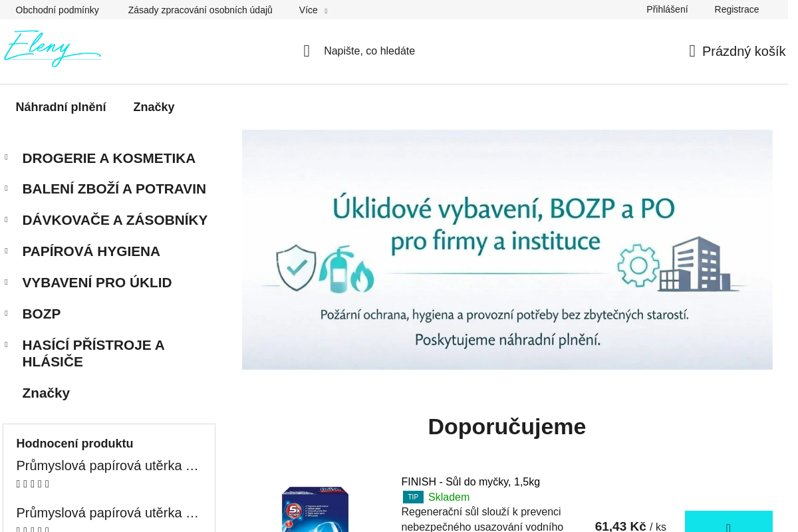Viewport: 798px width, 532px height.
Task: Open DROGERIE A KOSMETIKA category
Action: coord(109,158)
